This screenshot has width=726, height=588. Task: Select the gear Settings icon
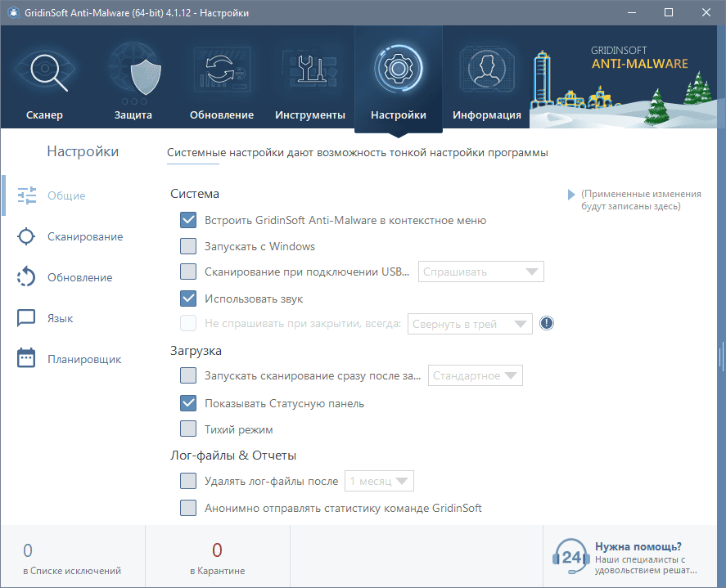pyautogui.click(x=398, y=69)
